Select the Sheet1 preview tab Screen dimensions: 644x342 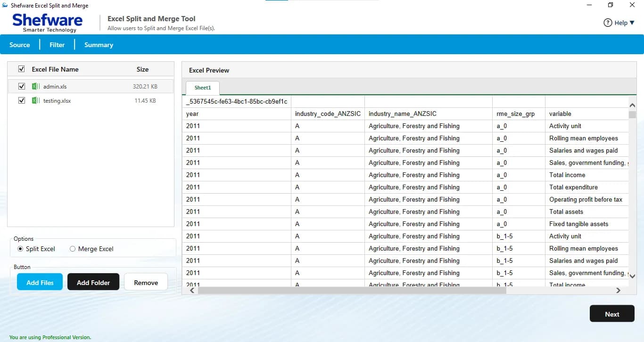(203, 88)
